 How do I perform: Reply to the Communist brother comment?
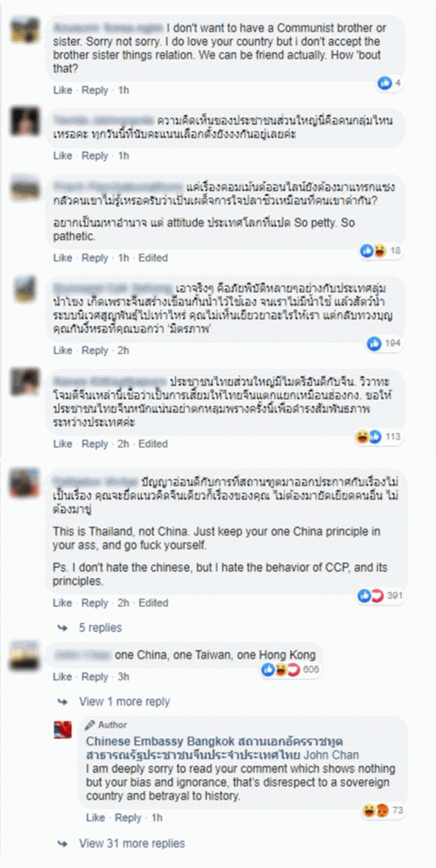point(95,90)
